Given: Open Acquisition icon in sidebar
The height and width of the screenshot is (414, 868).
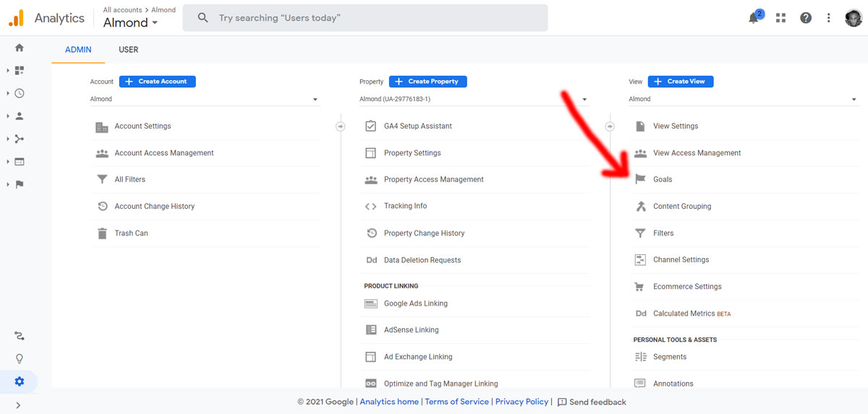Looking at the screenshot, I should pos(20,139).
